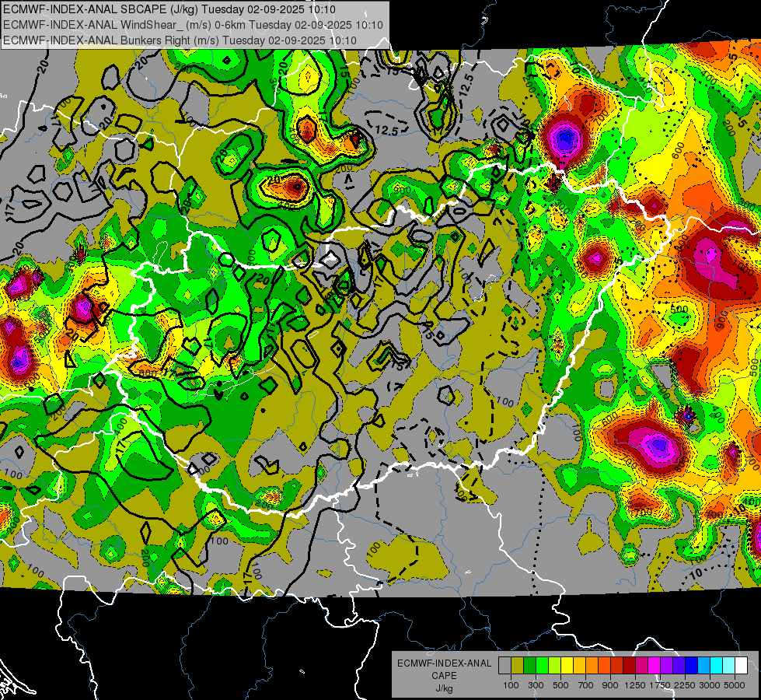This screenshot has width=761, height=700.
Task: Click the pure yellow legend swatch starting at 500
Action: coord(567,666)
